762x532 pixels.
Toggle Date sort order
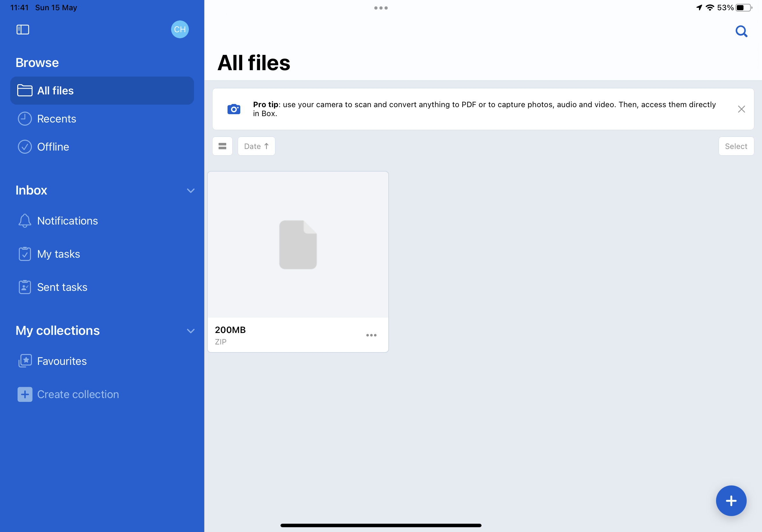[256, 146]
